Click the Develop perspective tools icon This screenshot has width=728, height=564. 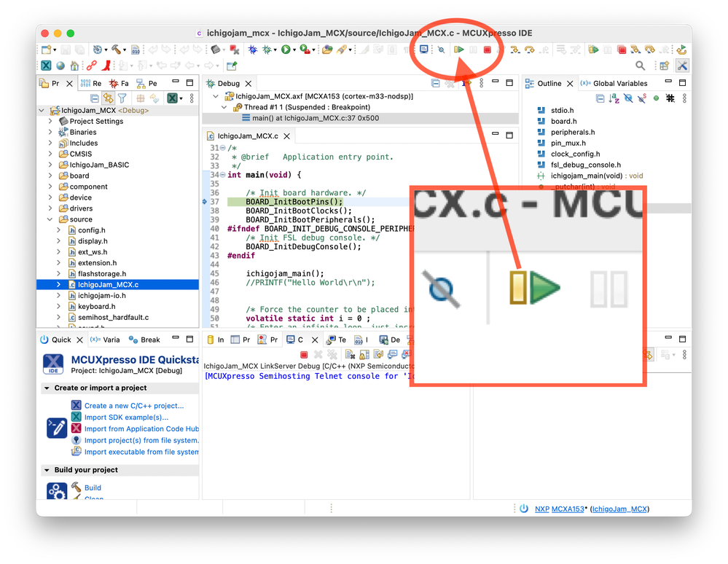point(681,66)
